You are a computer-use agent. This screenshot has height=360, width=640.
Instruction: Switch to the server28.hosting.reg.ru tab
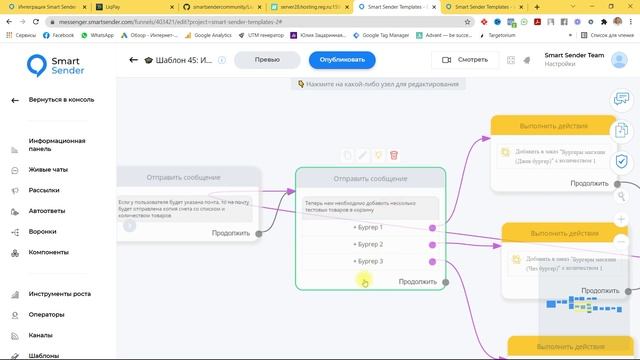[309, 7]
